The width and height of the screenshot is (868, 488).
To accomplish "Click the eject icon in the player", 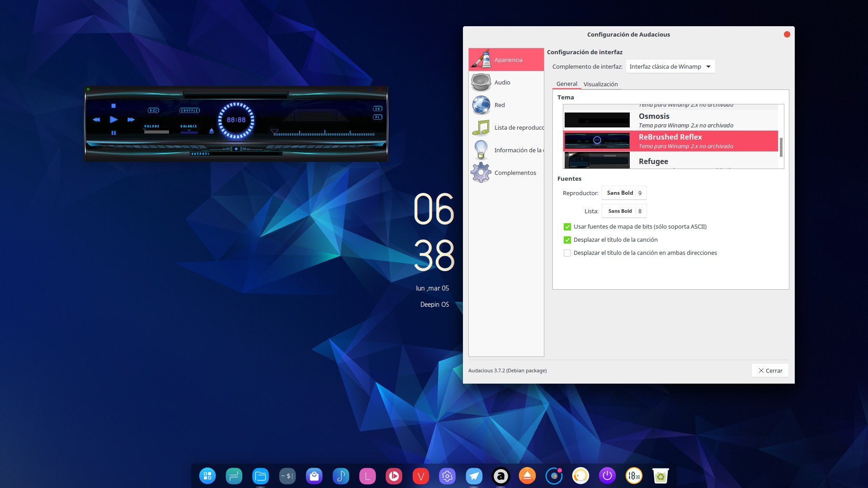I will (x=211, y=131).
